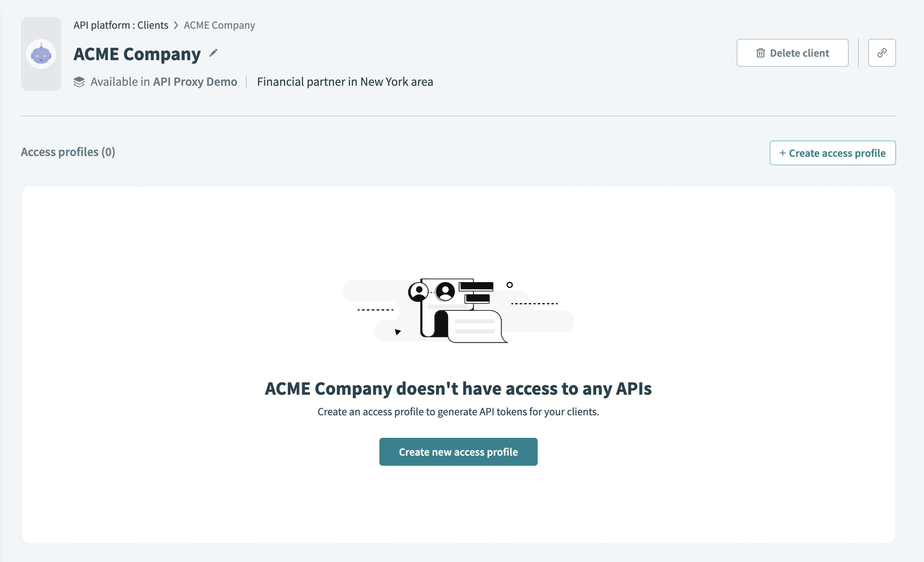The image size is (924, 562).
Task: Click the layers icon beside Available in
Action: click(80, 82)
